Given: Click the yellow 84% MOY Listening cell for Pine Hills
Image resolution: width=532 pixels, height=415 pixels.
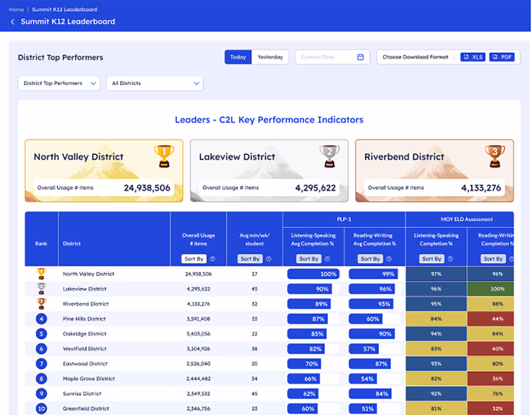Looking at the screenshot, I should click(436, 319).
